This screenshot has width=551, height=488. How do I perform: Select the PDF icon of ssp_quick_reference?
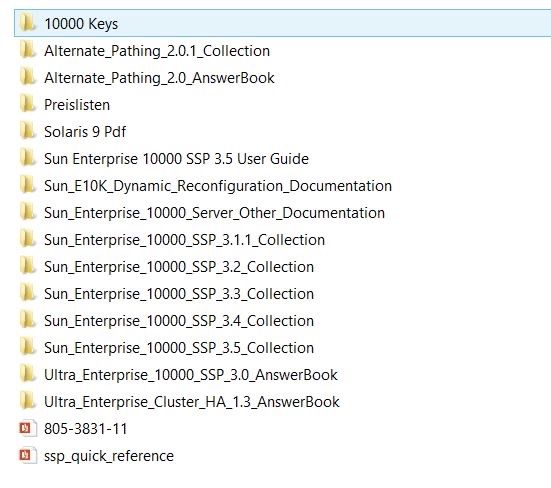tap(28, 456)
